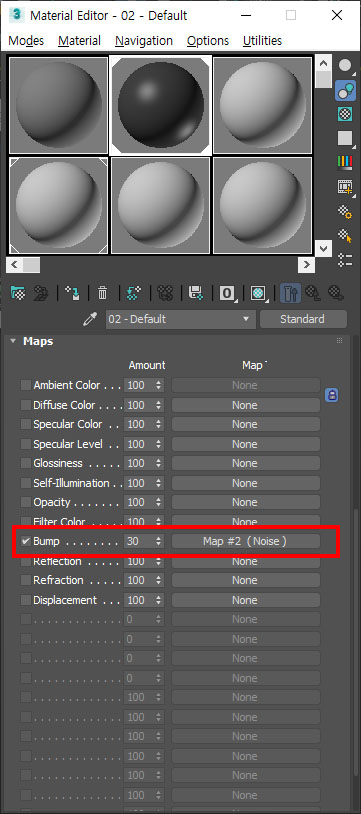Click the Sample UV Tiling icon
361x814 pixels.
point(345,138)
